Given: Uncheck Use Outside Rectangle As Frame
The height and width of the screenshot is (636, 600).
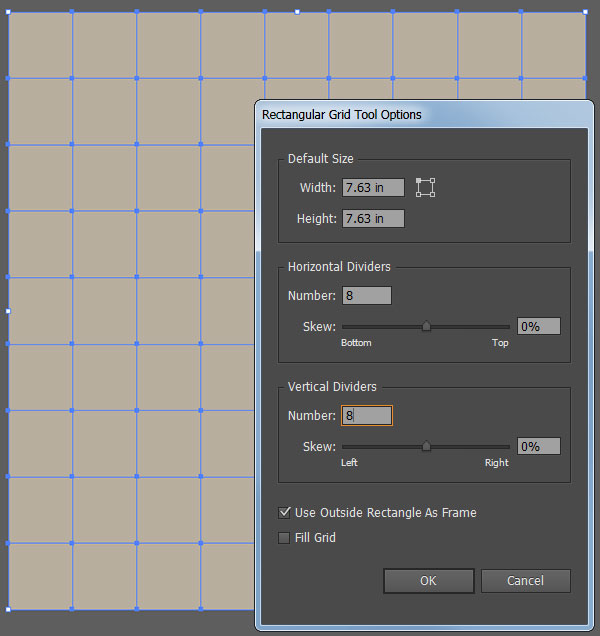Looking at the screenshot, I should [284, 513].
